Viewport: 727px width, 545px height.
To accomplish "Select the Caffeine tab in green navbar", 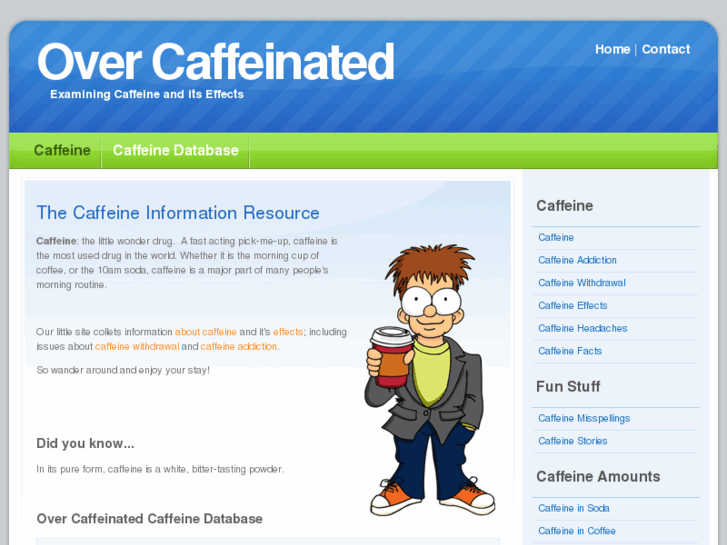I will pos(62,150).
